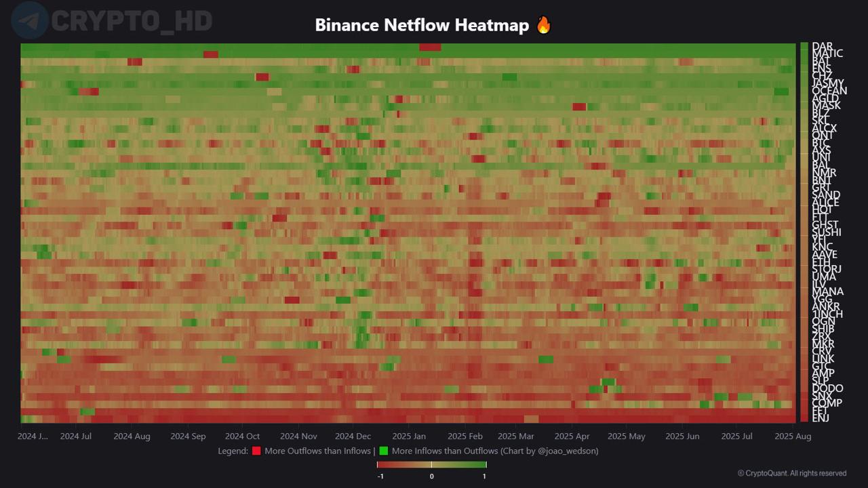
Task: Click the -1 label under the color scale
Action: (381, 476)
